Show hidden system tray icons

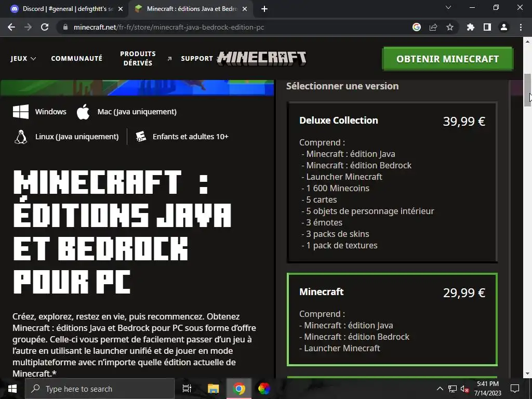tap(440, 389)
